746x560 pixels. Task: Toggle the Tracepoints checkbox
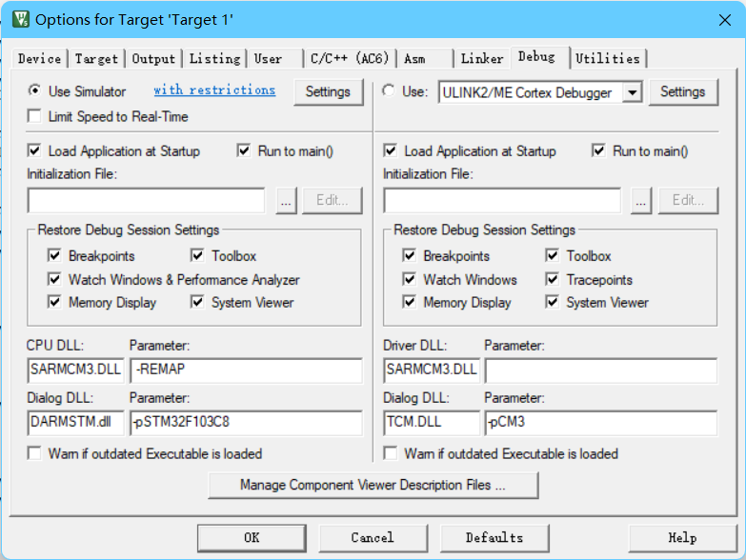click(552, 279)
